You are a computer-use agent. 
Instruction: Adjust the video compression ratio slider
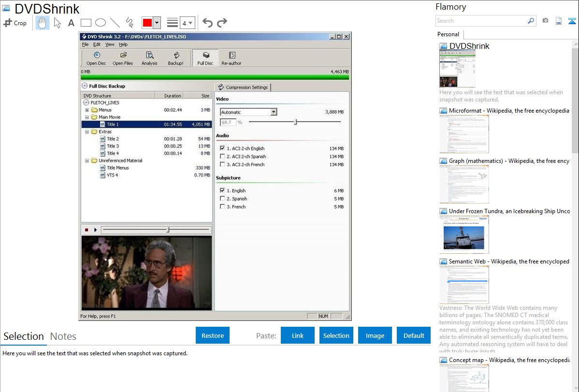[295, 122]
